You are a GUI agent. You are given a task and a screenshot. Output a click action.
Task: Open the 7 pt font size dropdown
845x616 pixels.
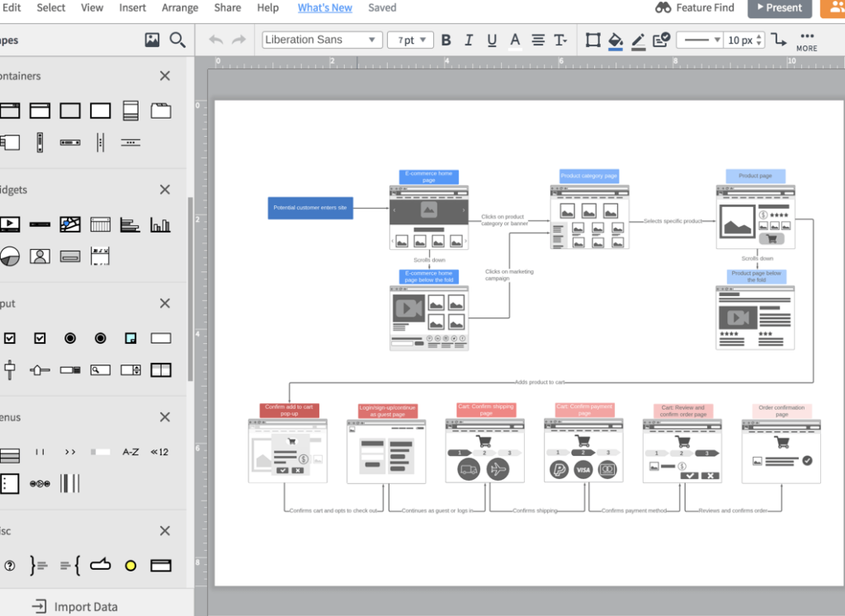pyautogui.click(x=411, y=40)
